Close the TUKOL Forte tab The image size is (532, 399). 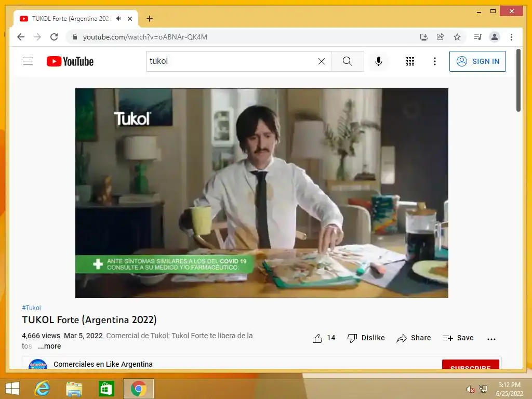click(129, 19)
